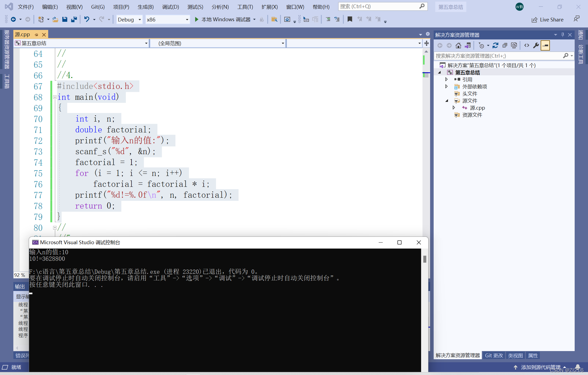Click the main search box (Ctrl+Q)
The width and height of the screenshot is (588, 375).
pos(382,6)
